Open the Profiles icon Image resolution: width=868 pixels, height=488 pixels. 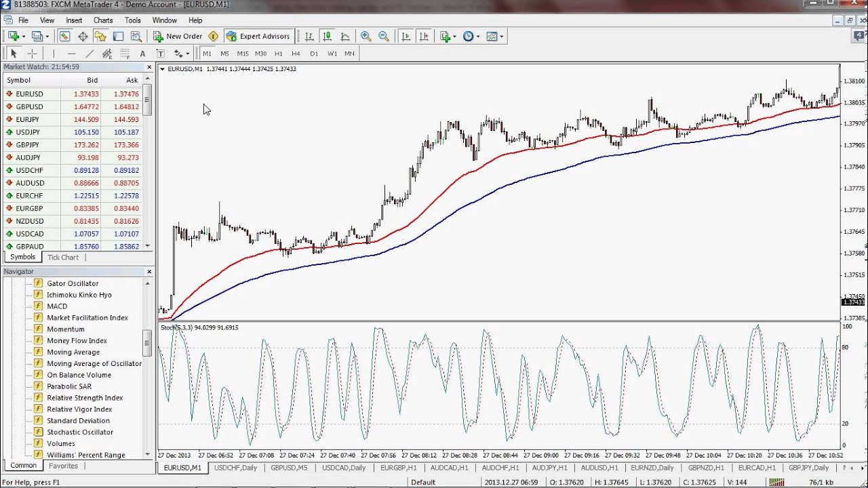[38, 37]
